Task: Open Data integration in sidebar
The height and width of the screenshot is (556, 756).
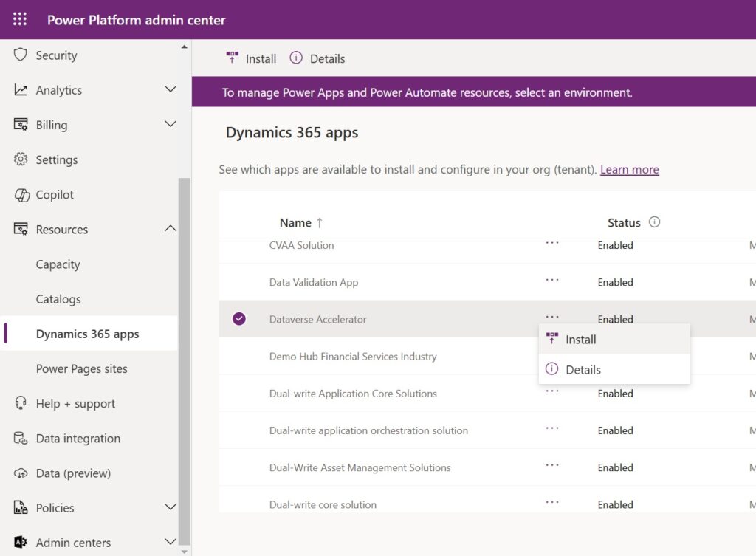Action: [78, 439]
